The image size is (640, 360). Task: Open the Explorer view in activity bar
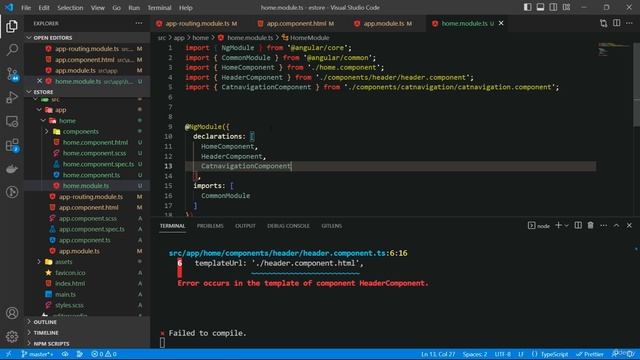(12, 26)
